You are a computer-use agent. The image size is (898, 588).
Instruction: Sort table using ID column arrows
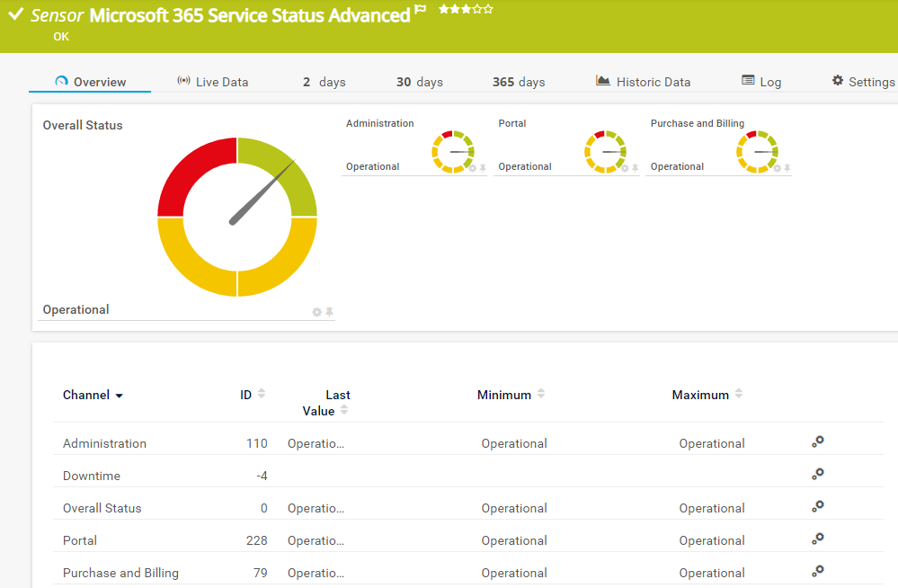[262, 394]
